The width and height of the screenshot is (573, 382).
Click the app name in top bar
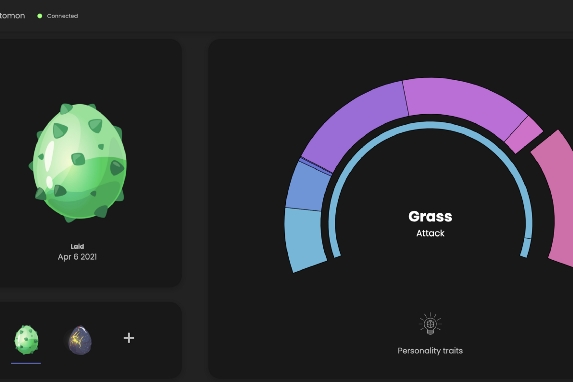[12, 16]
